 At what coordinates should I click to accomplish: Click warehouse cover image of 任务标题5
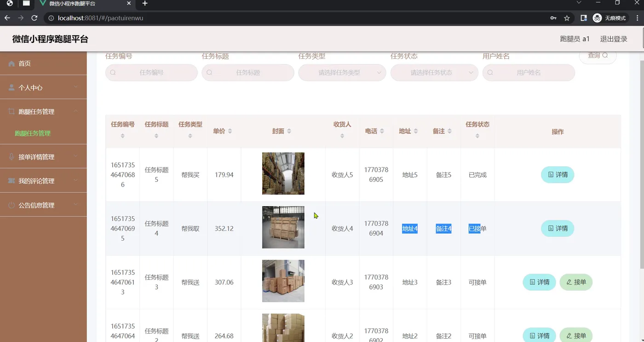283,174
